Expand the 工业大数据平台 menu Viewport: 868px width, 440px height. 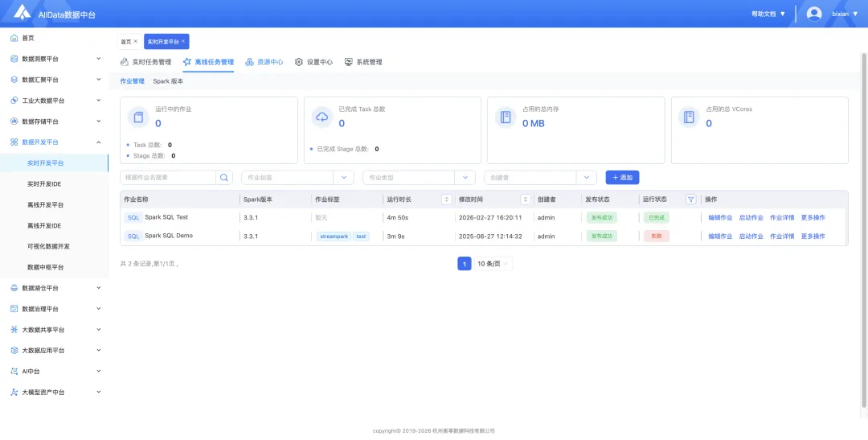tap(99, 101)
